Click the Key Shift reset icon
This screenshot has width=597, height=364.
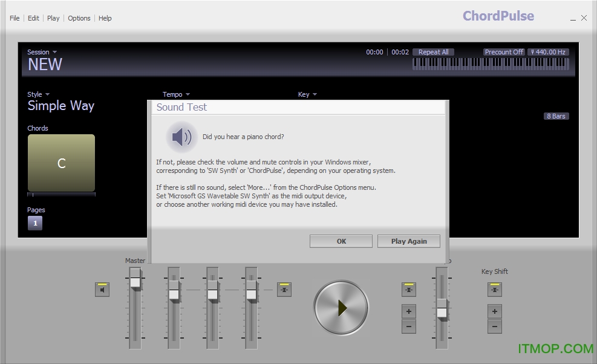[x=495, y=290]
